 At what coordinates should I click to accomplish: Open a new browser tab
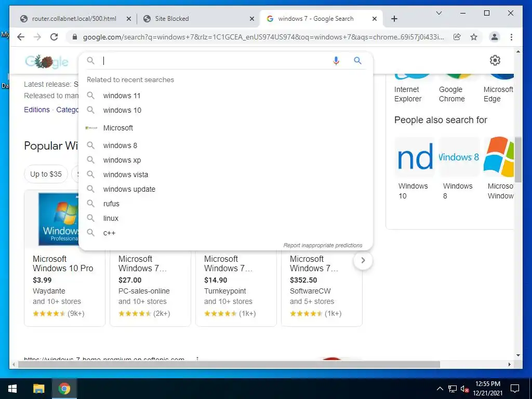[x=394, y=19]
